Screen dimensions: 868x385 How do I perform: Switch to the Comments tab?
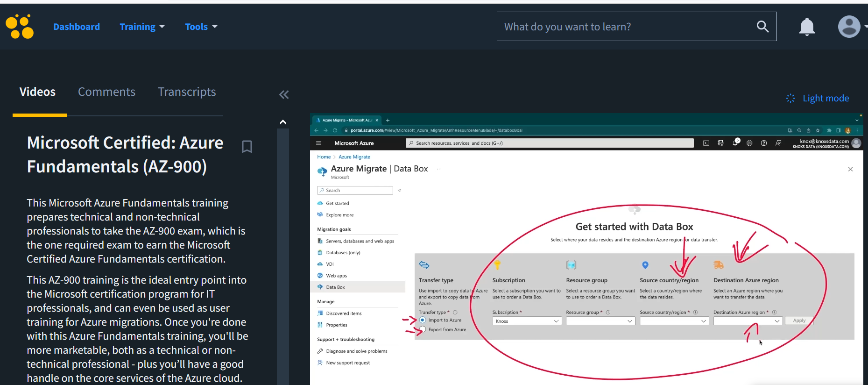106,92
